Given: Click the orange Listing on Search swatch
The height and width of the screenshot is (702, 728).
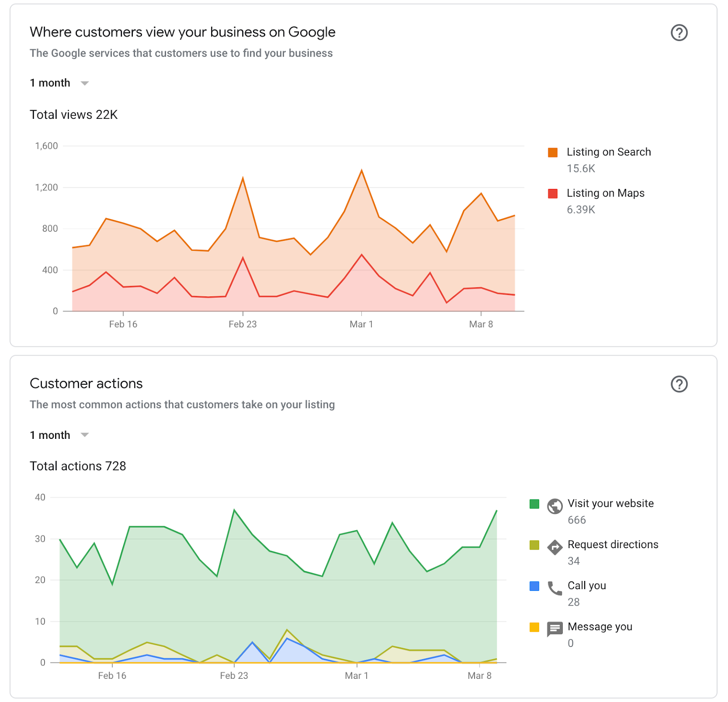Looking at the screenshot, I should pos(553,153).
